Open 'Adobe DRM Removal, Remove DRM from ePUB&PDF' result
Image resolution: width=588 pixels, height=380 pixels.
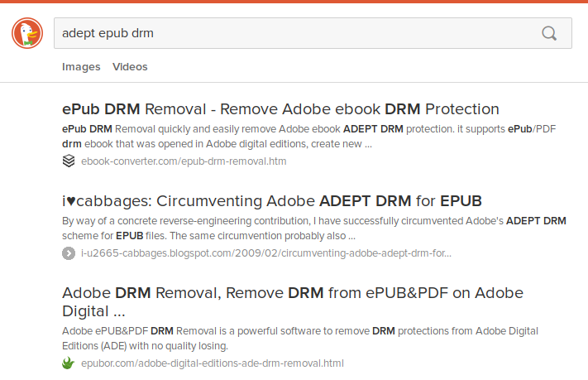click(293, 302)
